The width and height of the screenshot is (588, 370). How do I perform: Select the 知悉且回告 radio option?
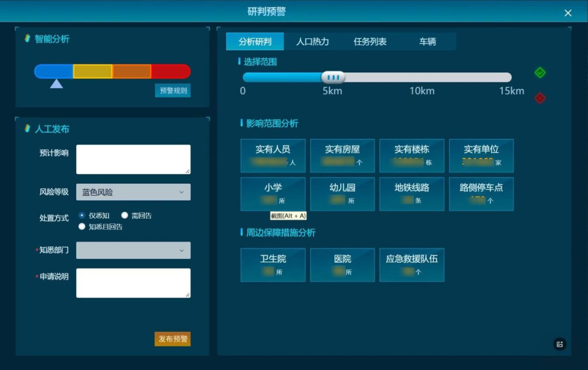pyautogui.click(x=82, y=226)
